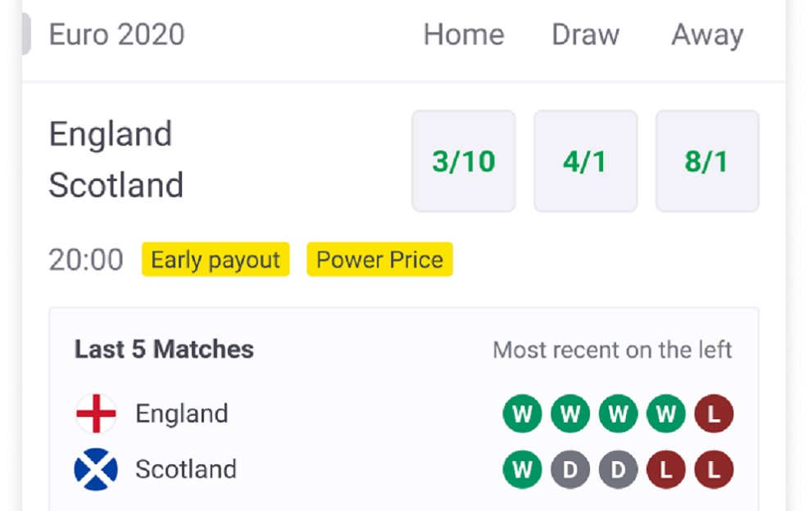Click the England team name in fixture
The height and width of the screenshot is (511, 812).
point(111,133)
